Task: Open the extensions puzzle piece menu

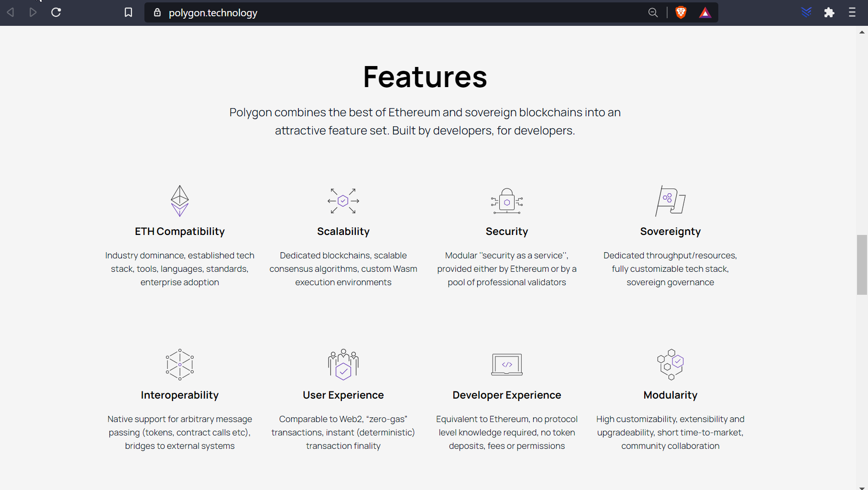Action: (829, 12)
